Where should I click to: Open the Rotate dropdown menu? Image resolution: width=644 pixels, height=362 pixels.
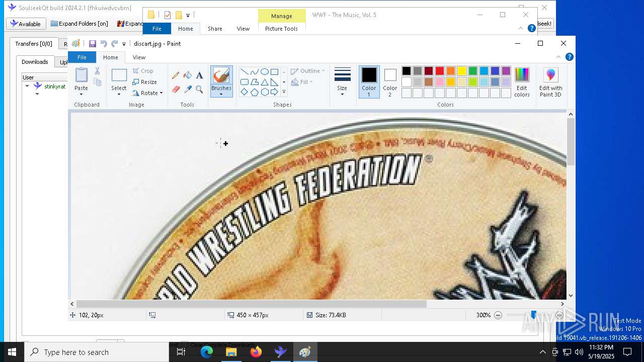pos(147,93)
